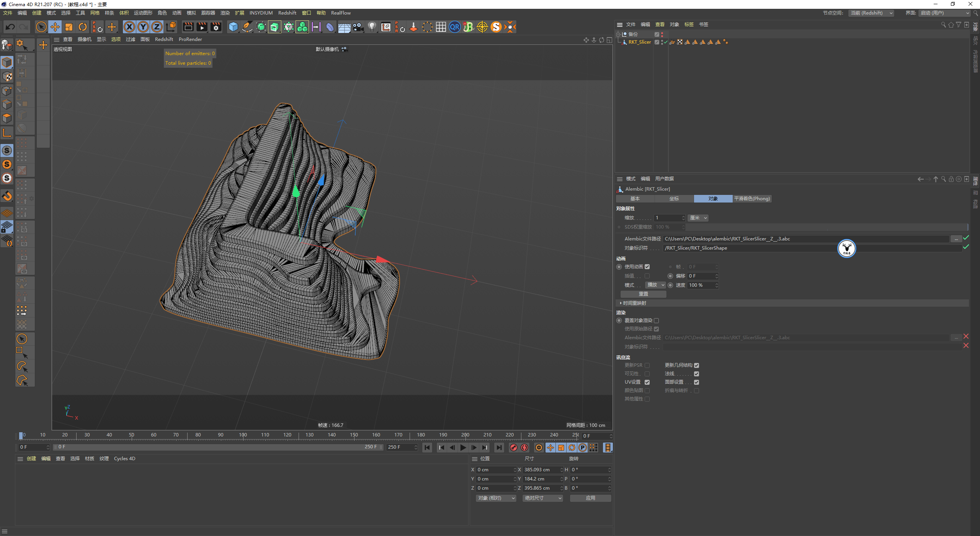Toggle the UV设置 checkbox
The image size is (980, 536).
(647, 382)
